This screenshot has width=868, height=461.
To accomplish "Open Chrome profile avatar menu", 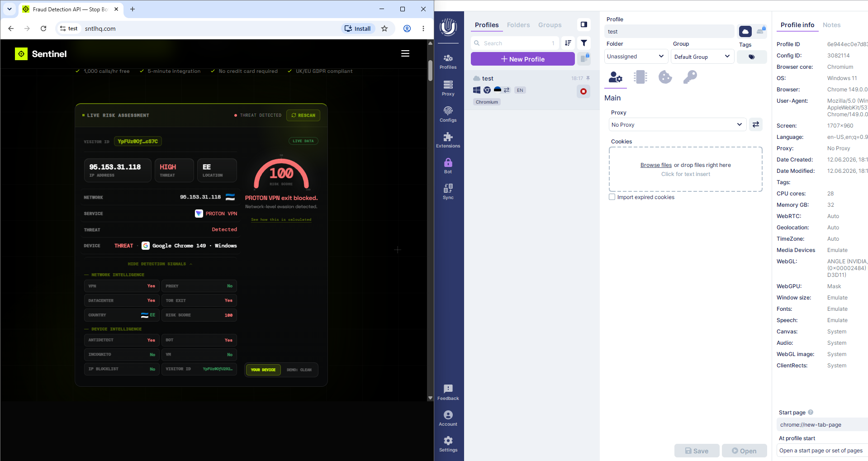I will pyautogui.click(x=407, y=29).
